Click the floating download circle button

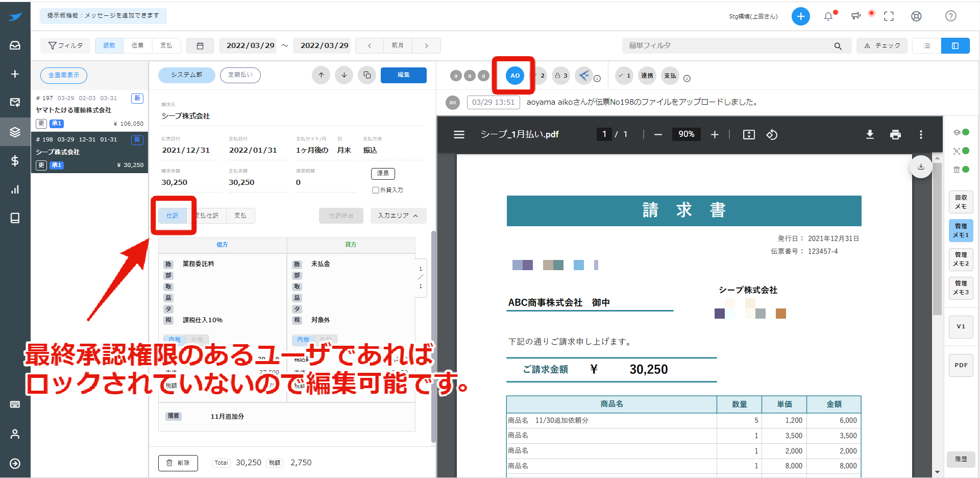click(x=921, y=167)
